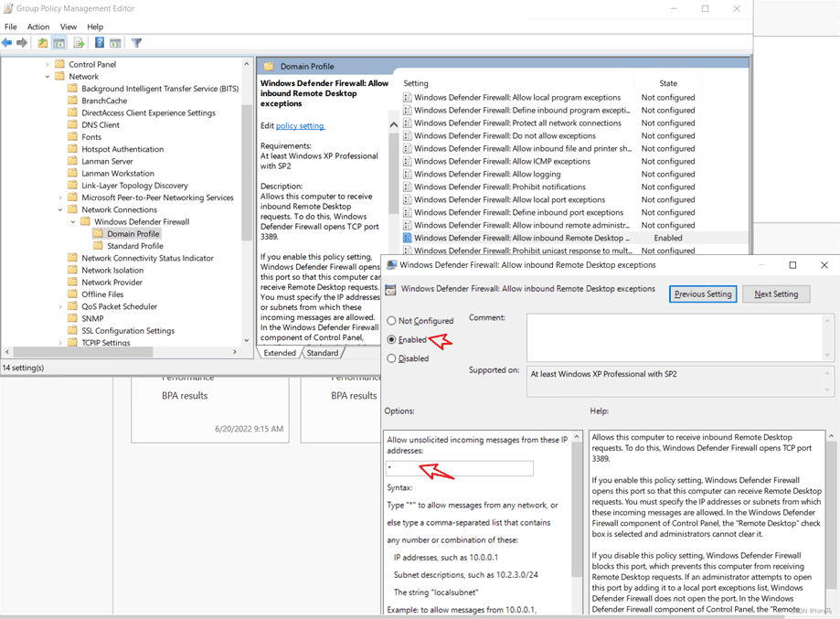Click the Fonts folder icon
Viewport: 840px width, 619px height.
[x=73, y=136]
